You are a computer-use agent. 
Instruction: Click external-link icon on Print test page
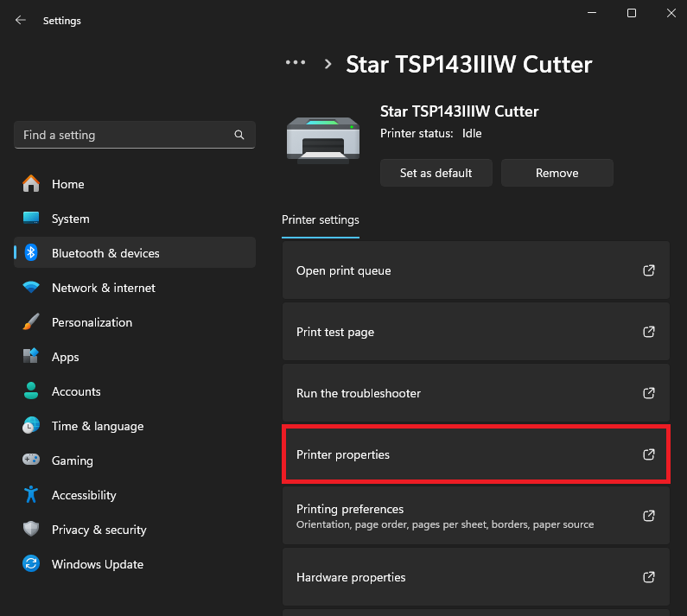coord(649,332)
